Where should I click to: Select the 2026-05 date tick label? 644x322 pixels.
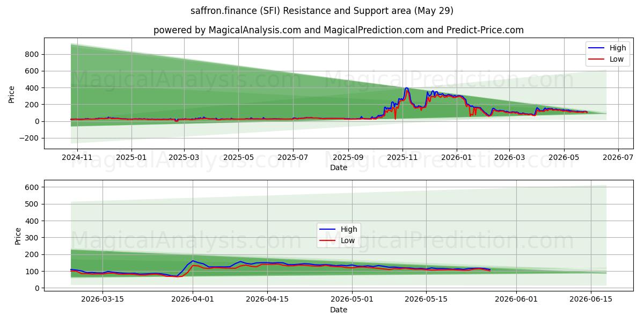[563, 158]
